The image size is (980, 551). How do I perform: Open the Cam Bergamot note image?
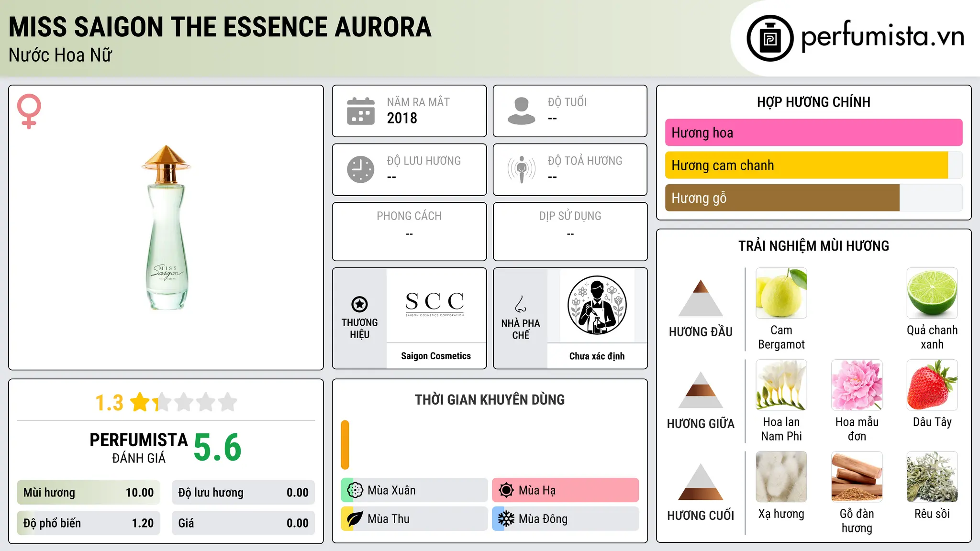tap(781, 293)
